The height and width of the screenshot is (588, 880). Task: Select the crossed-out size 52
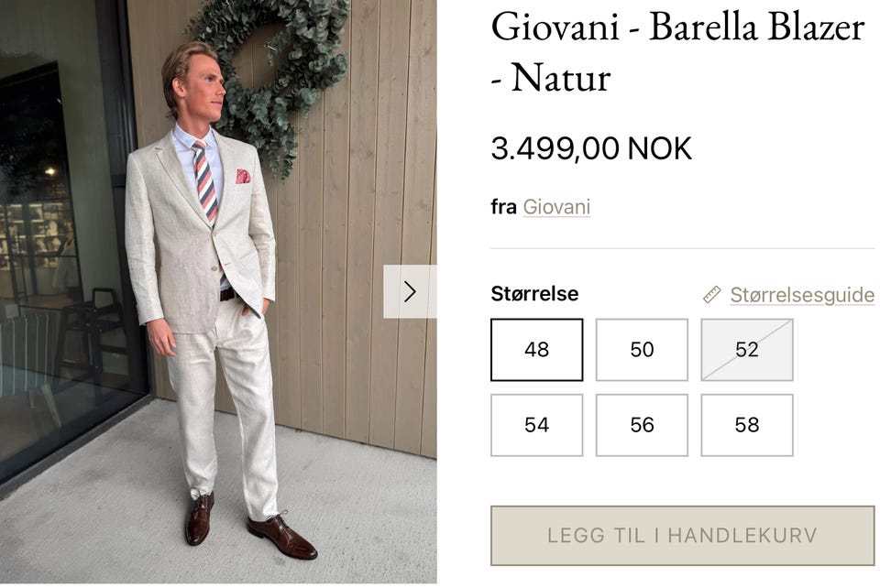pos(746,350)
